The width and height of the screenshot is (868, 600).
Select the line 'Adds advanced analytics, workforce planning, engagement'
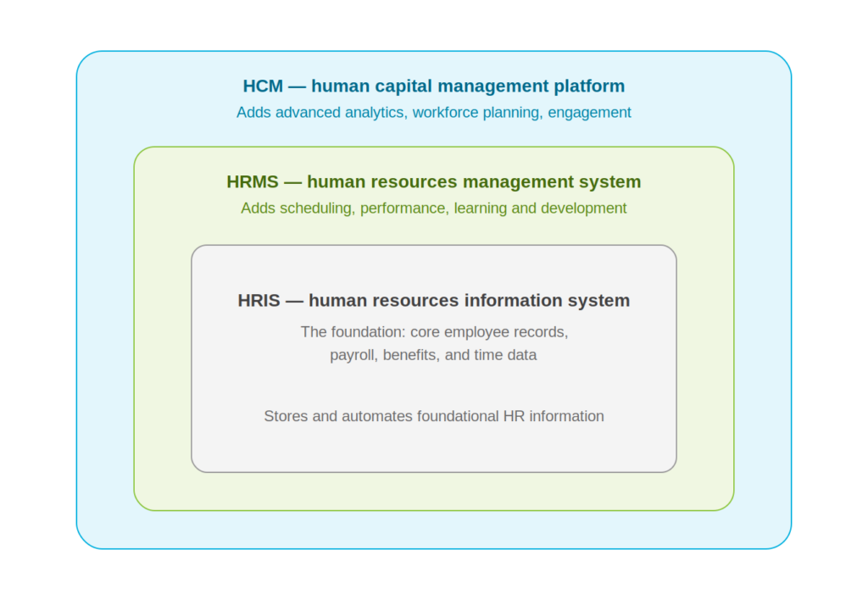click(433, 113)
